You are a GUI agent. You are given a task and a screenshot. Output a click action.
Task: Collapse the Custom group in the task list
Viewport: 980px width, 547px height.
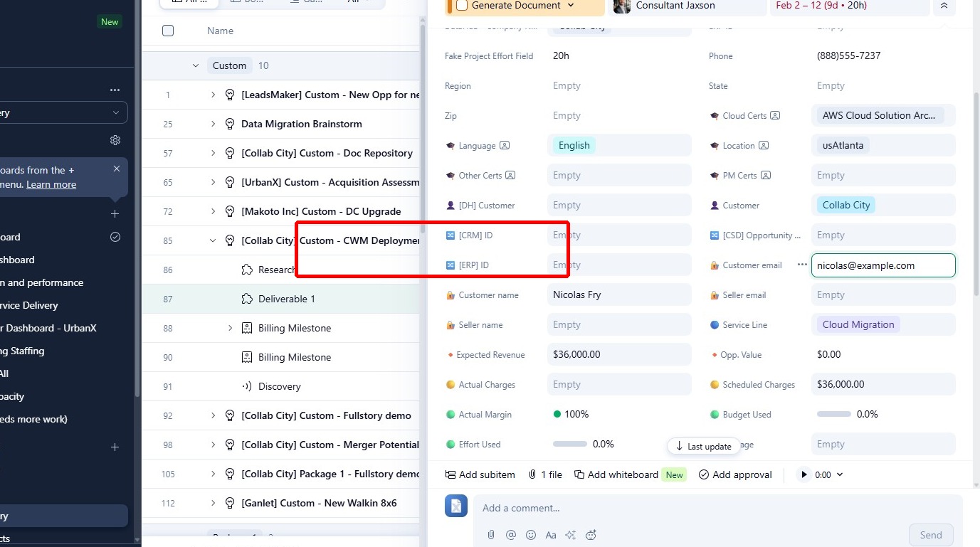(196, 65)
